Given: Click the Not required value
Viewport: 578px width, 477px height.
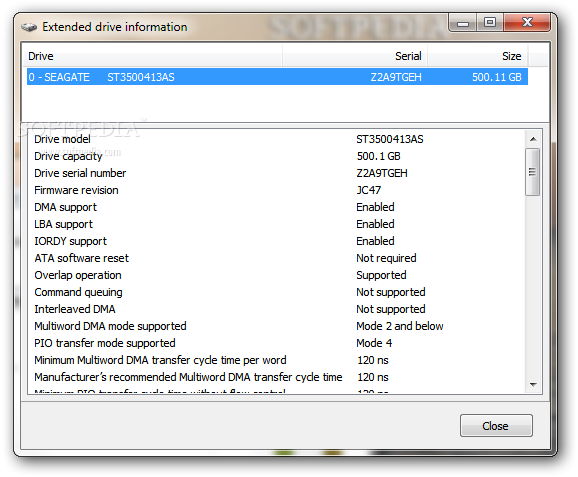Looking at the screenshot, I should click(386, 258).
